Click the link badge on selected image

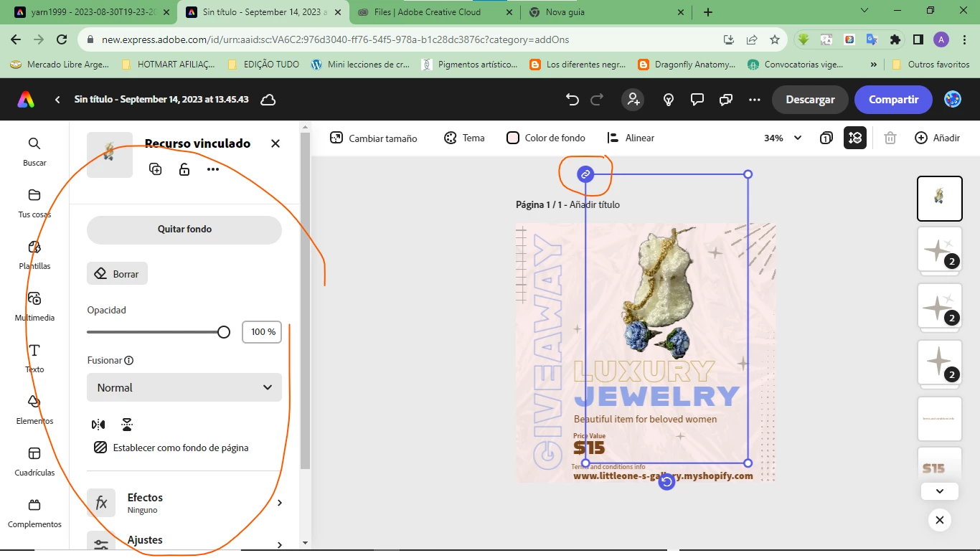coord(585,174)
